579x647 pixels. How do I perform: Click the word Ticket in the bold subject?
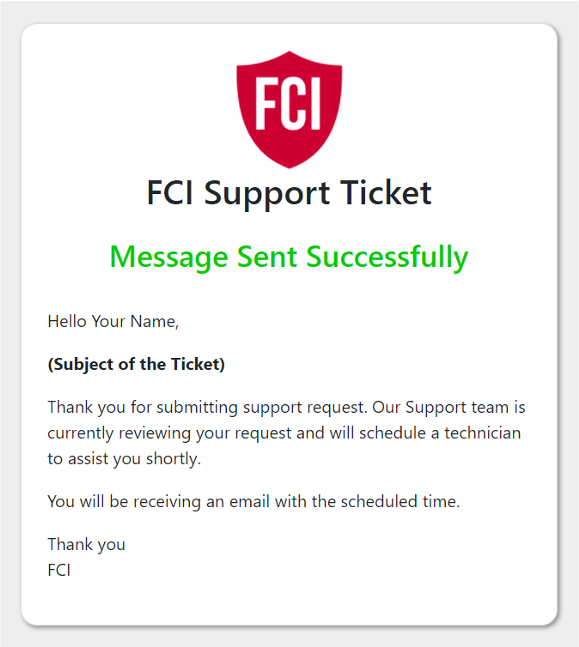[x=198, y=364]
